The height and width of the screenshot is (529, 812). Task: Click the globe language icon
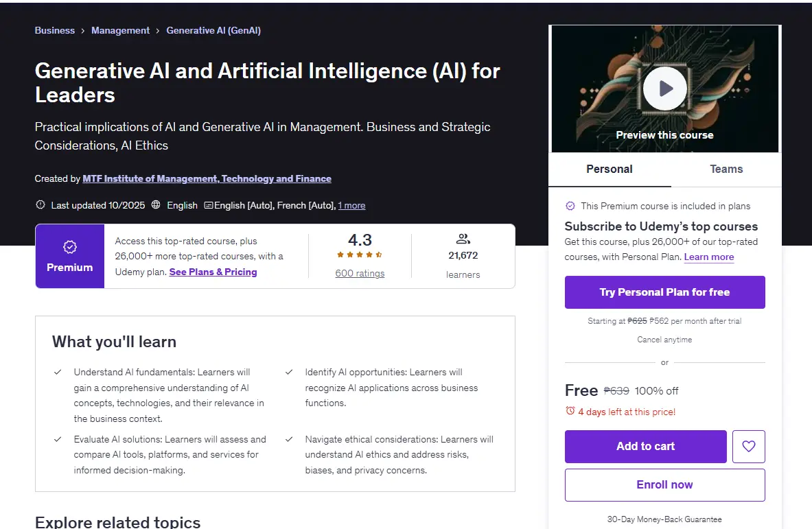(x=156, y=204)
